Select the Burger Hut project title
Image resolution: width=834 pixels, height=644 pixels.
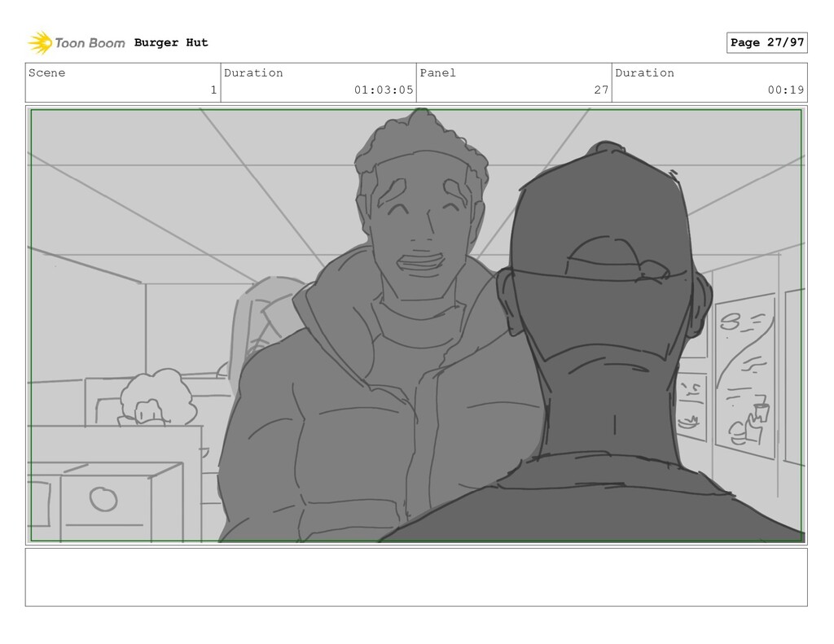tap(171, 42)
